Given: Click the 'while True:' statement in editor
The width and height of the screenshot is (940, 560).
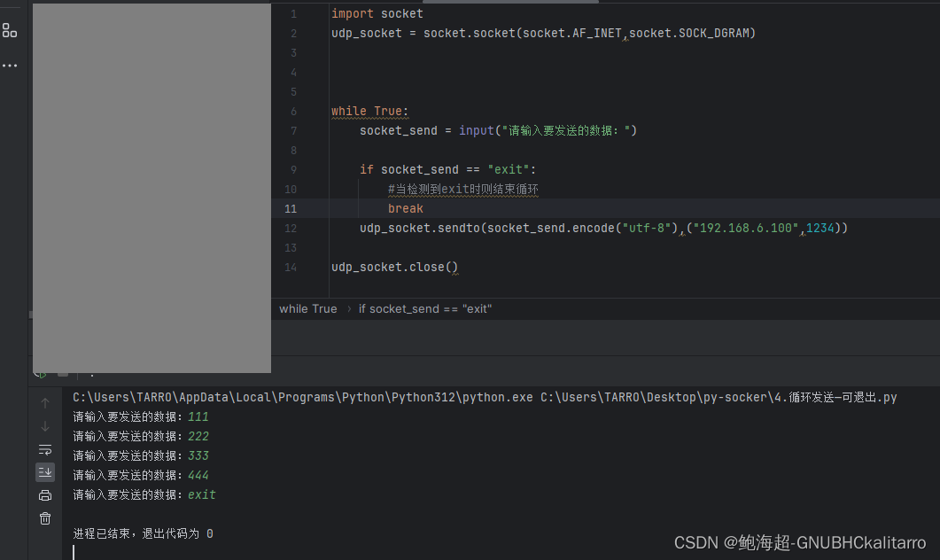Looking at the screenshot, I should click(x=369, y=112).
